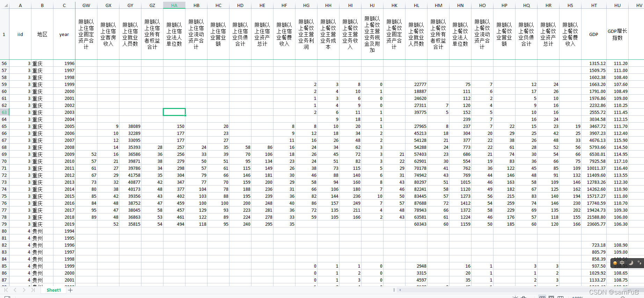Screen dimensions: 644x298
Task: Click the cell containing 38089
Action: tap(130, 126)
